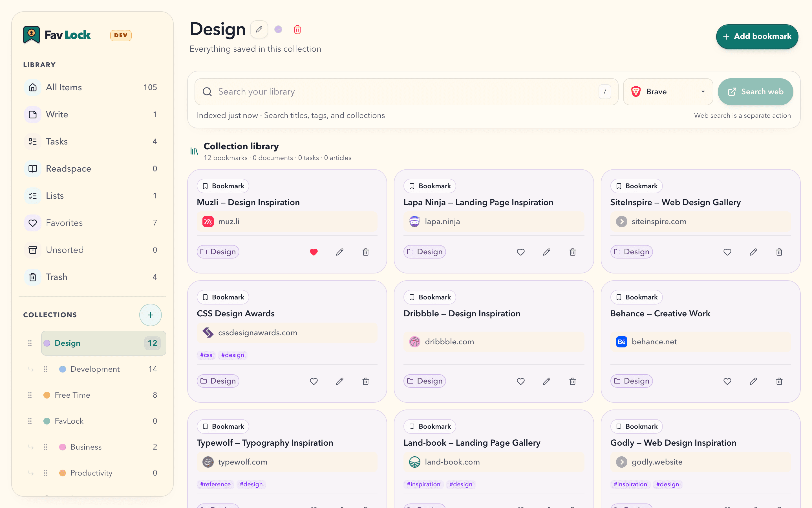Delete the Dribbble bookmark
812x508 pixels.
[572, 381]
